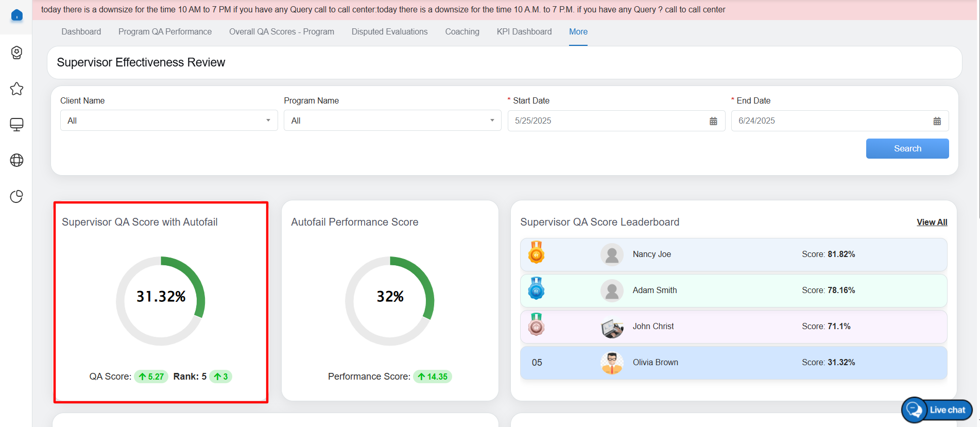This screenshot has width=980, height=427.
Task: Click the Start Date input field
Action: 608,121
